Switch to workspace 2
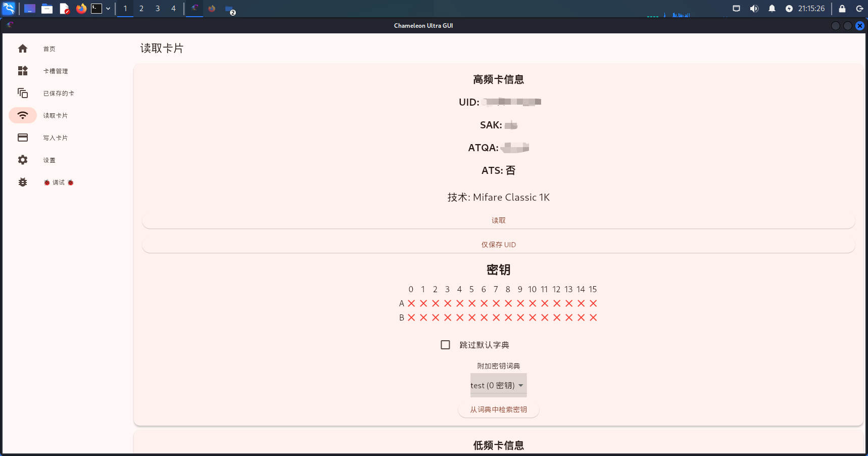 point(141,9)
